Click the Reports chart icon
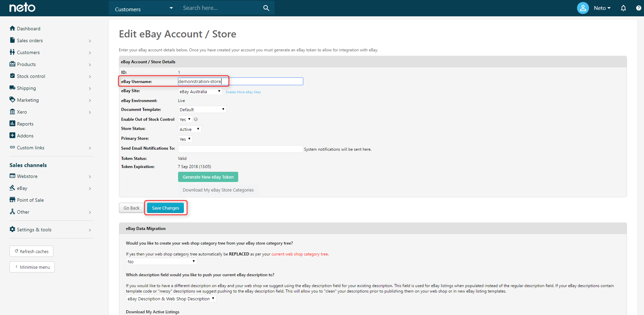 [x=13, y=123]
